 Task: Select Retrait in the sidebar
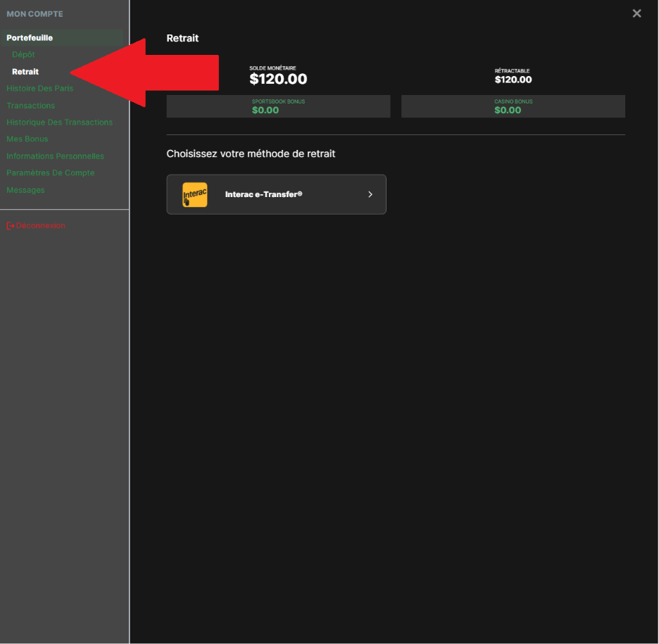[x=25, y=72]
